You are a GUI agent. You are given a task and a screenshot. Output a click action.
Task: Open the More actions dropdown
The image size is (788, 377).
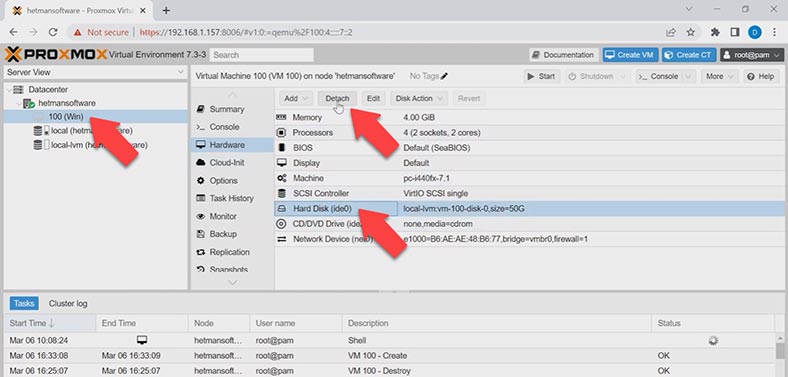coord(719,76)
